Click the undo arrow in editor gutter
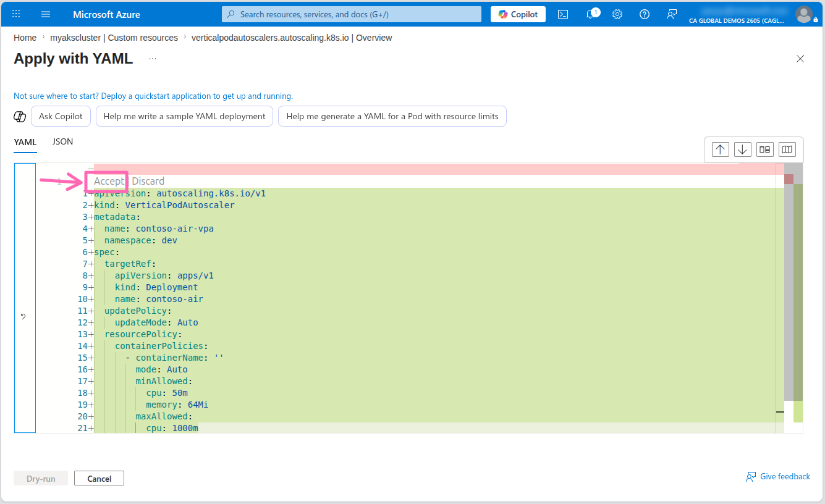 click(23, 316)
